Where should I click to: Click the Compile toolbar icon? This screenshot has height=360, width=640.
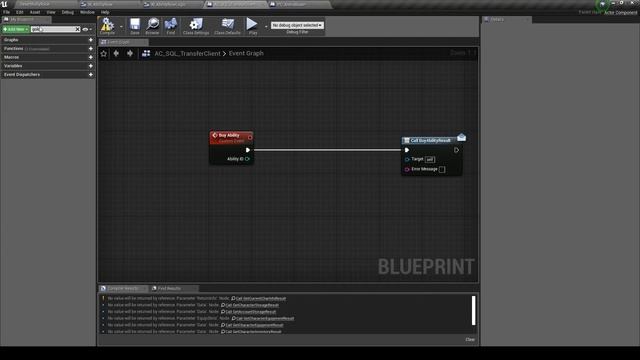[x=107, y=26]
